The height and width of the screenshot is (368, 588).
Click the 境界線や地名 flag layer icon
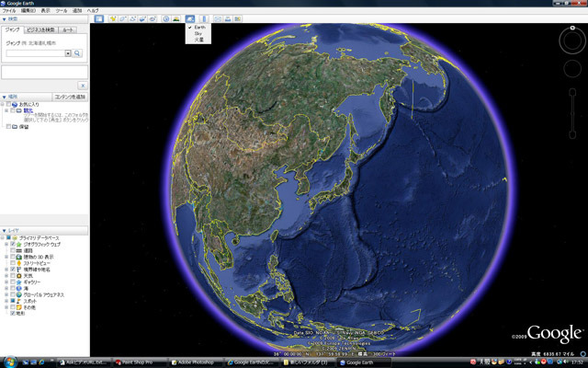(18, 270)
